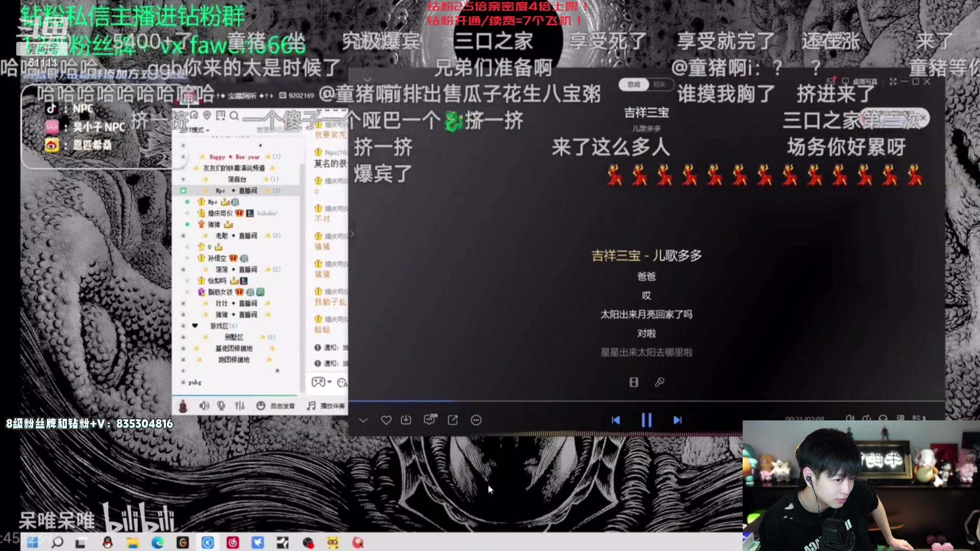Open the audio mixer sliders icon

pyautogui.click(x=240, y=406)
